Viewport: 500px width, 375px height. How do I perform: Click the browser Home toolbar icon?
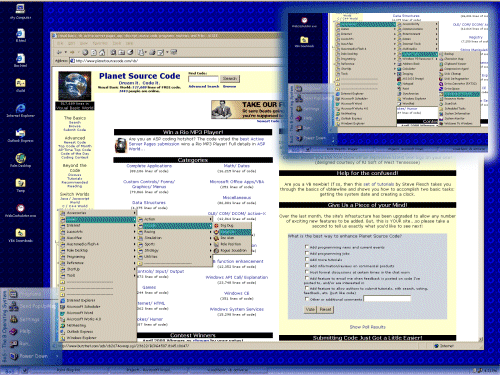pos(102,52)
